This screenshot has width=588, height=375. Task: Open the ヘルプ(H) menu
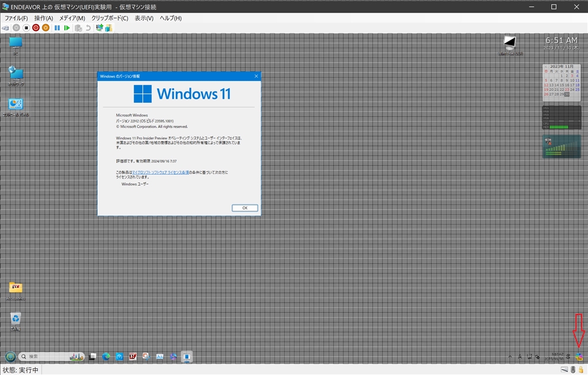pyautogui.click(x=170, y=18)
